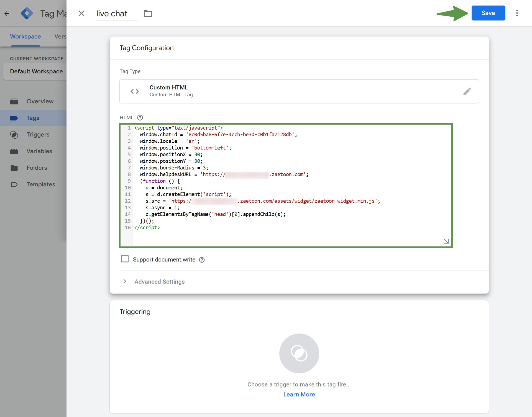Open Triggers in the sidebar
532x417 pixels.
(x=38, y=135)
